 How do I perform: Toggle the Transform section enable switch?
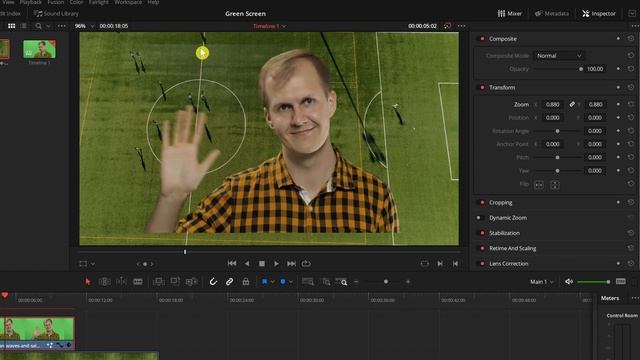[x=482, y=87]
